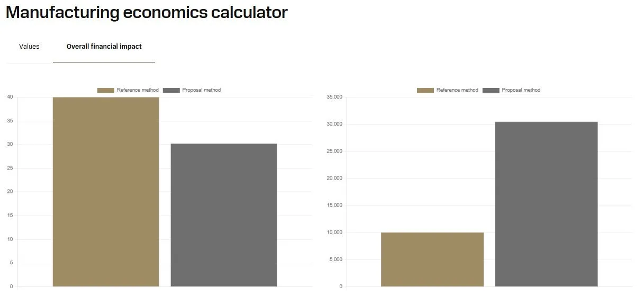Click the 30 axis label on left chart
This screenshot has width=644, height=303.
[10, 145]
